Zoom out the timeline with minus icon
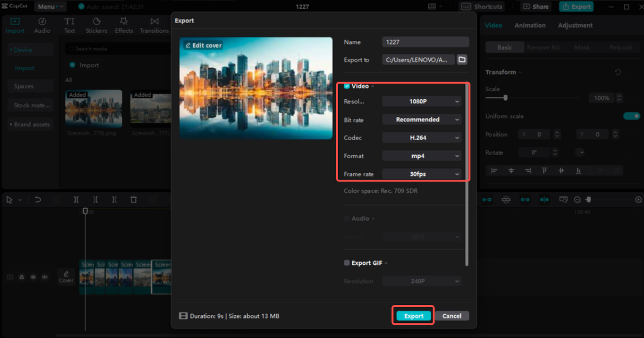The height and width of the screenshot is (338, 644). [577, 200]
